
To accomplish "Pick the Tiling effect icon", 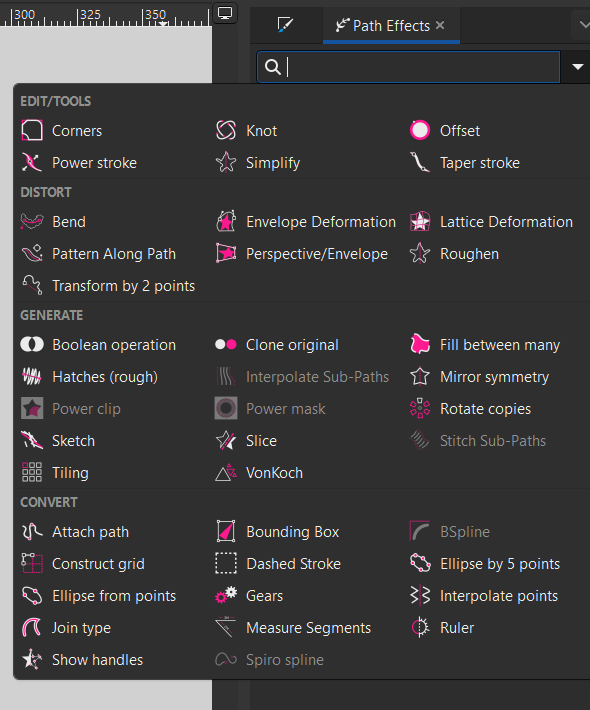I will (32, 472).
